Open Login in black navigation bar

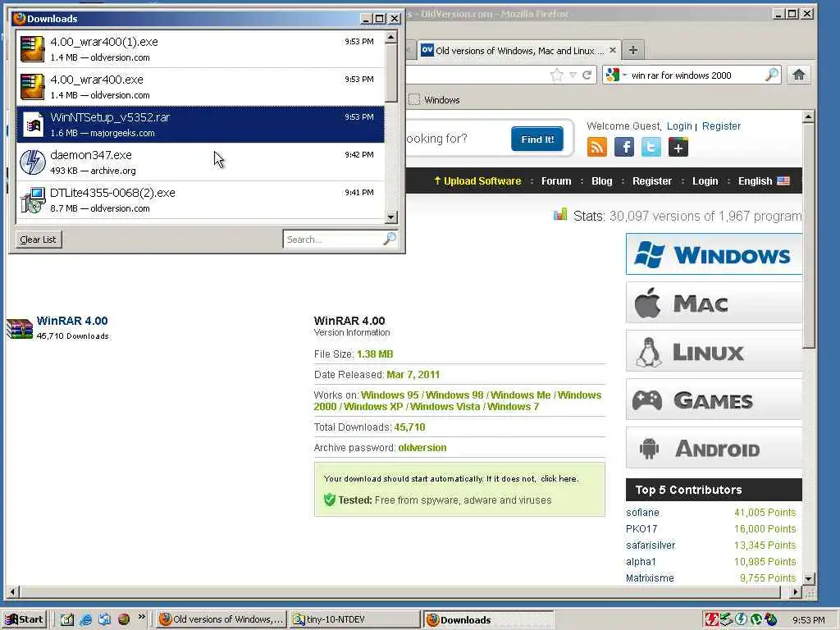click(x=705, y=181)
